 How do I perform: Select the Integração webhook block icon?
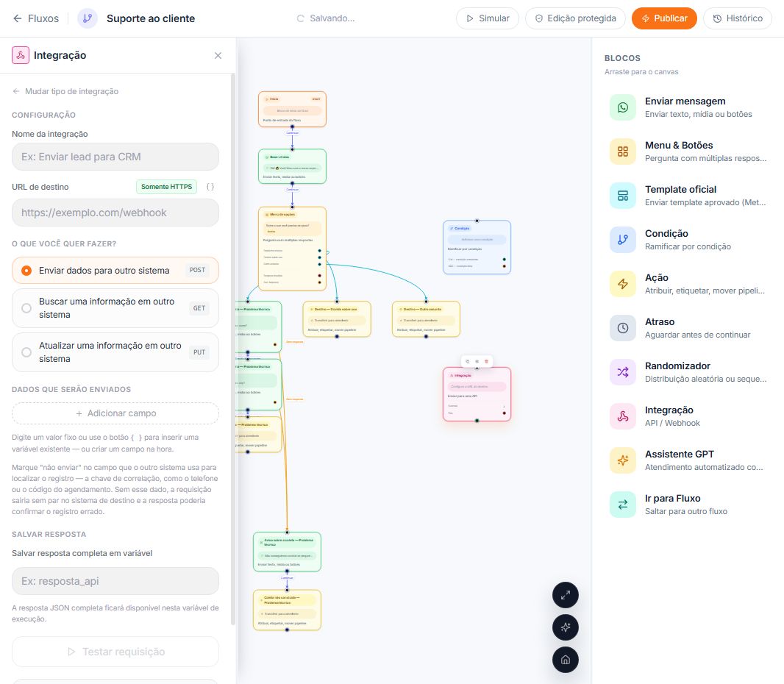tap(622, 416)
